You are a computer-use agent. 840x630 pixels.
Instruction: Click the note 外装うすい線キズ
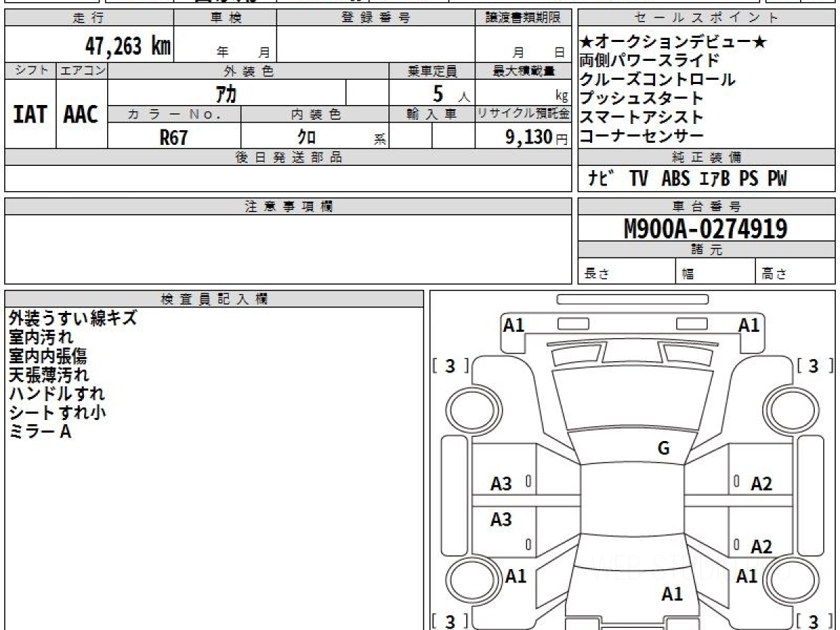(73, 318)
